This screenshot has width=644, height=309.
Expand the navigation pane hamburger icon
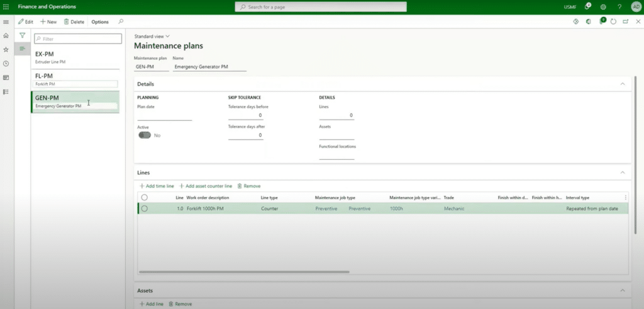coord(6,22)
